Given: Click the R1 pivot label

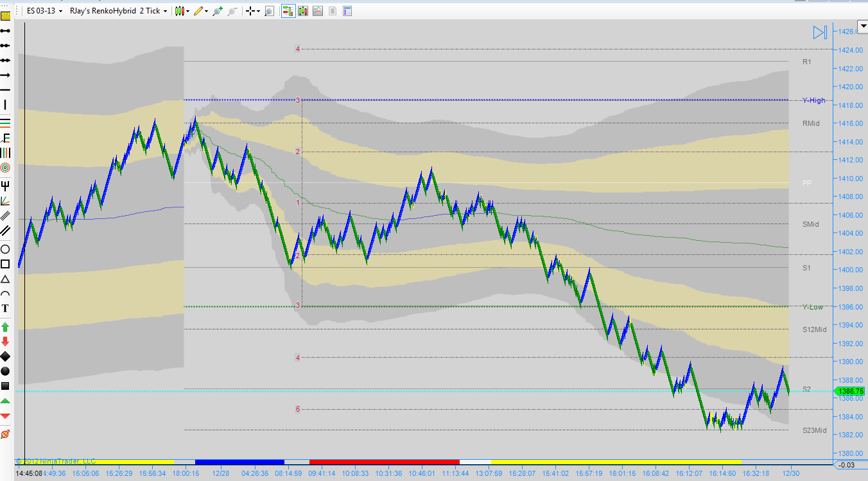Looking at the screenshot, I should [x=807, y=62].
